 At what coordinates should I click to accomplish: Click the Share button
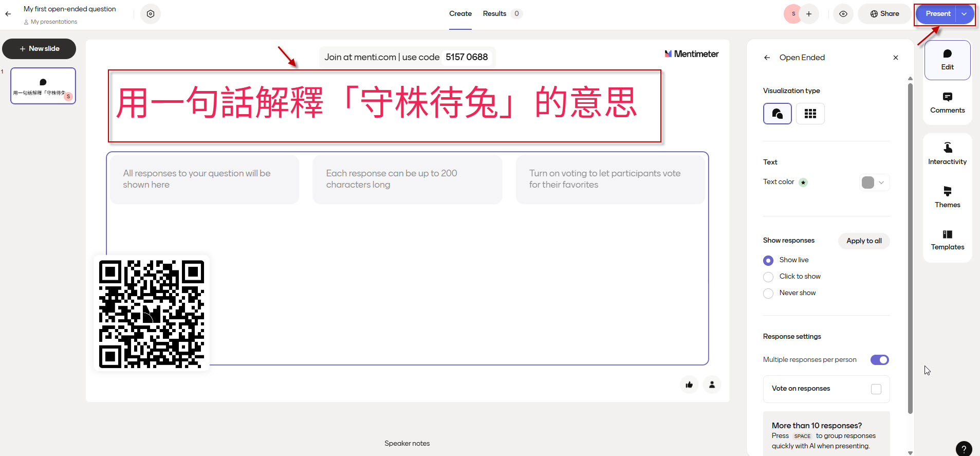(884, 14)
